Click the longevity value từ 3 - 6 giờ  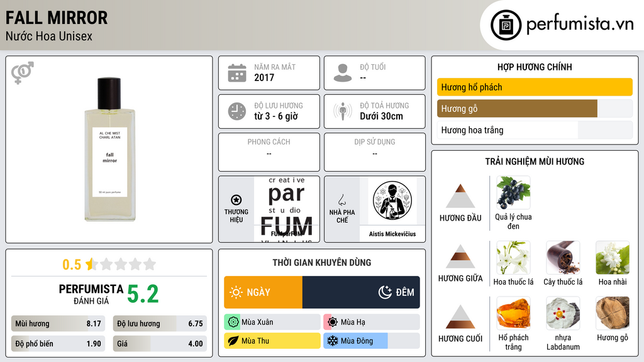click(x=276, y=116)
